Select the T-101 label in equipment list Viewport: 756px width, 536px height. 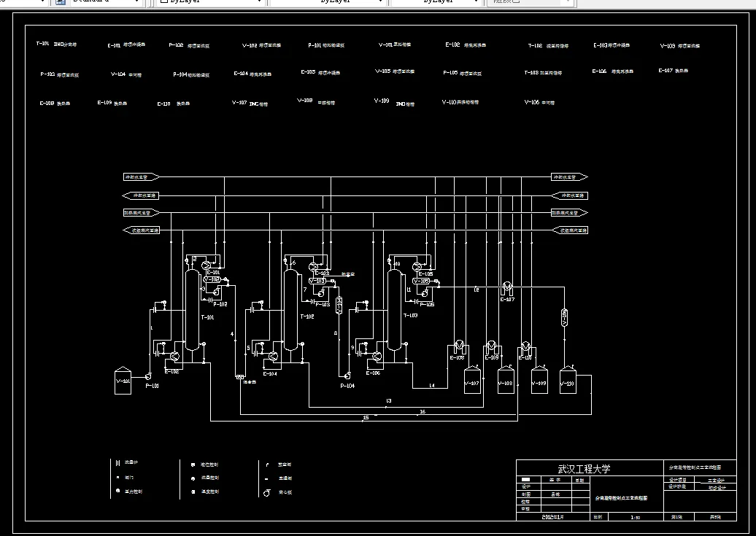point(42,43)
